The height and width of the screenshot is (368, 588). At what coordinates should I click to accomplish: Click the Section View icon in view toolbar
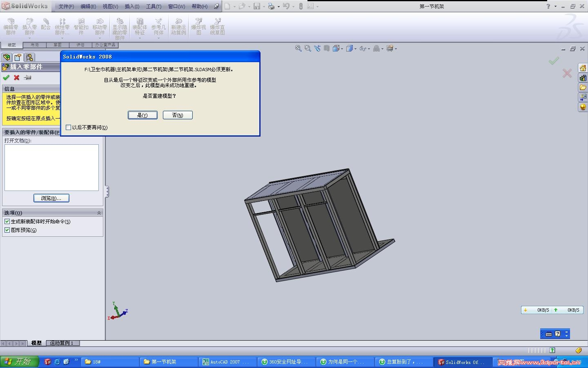327,48
